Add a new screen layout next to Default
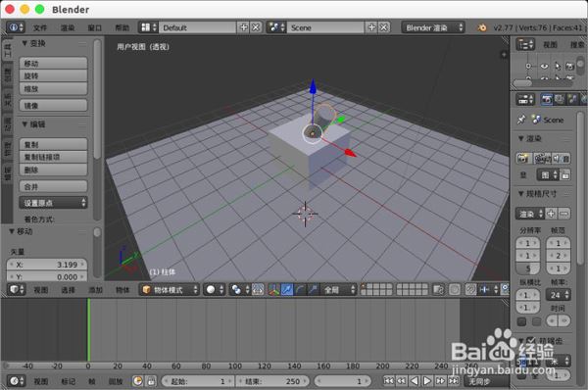This screenshot has width=588, height=390. pos(244,27)
